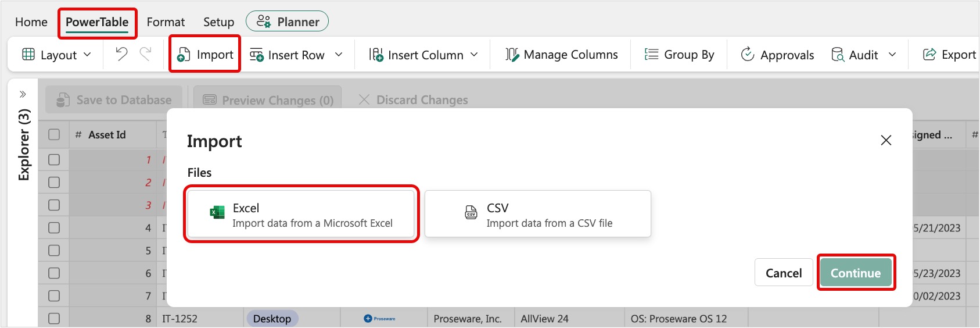
Task: Click the Export button
Action: (949, 55)
